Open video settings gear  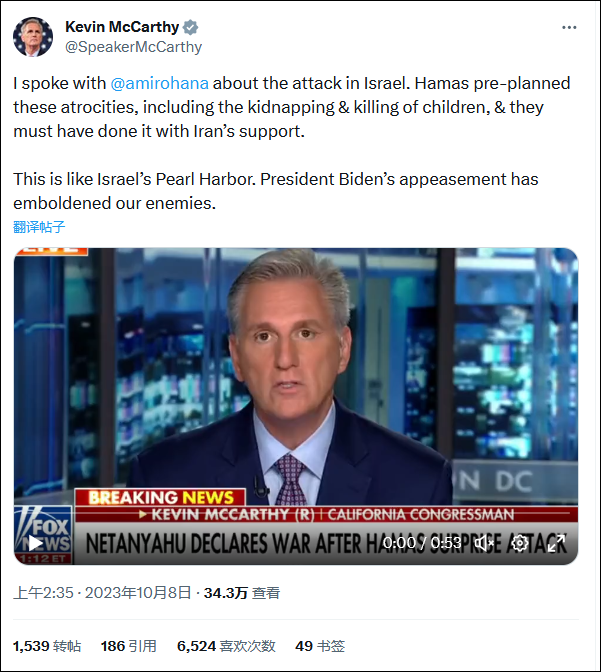coord(520,543)
